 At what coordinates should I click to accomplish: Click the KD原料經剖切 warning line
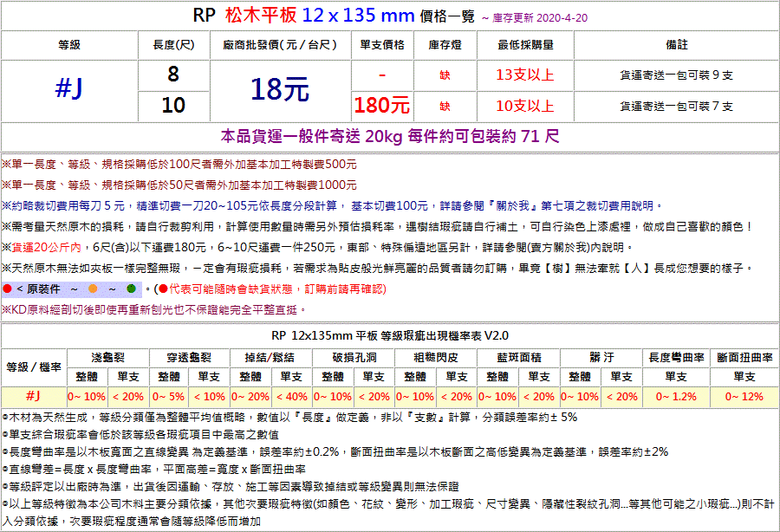pyautogui.click(x=154, y=309)
